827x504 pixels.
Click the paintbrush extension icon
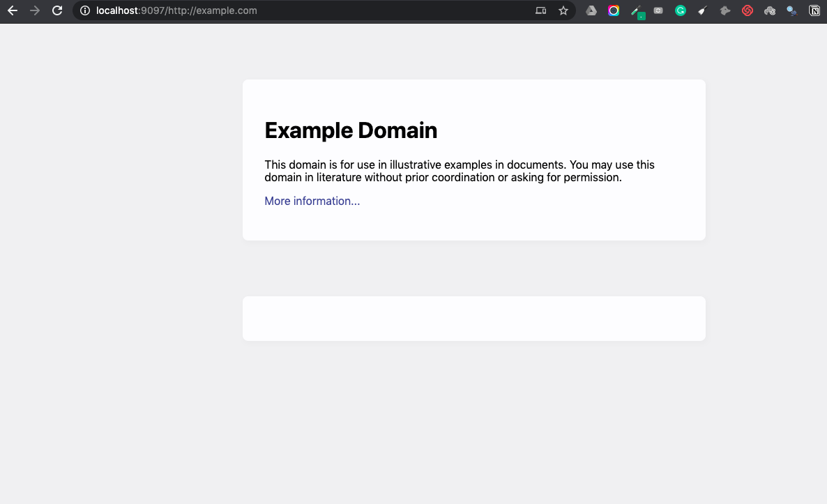tap(702, 10)
